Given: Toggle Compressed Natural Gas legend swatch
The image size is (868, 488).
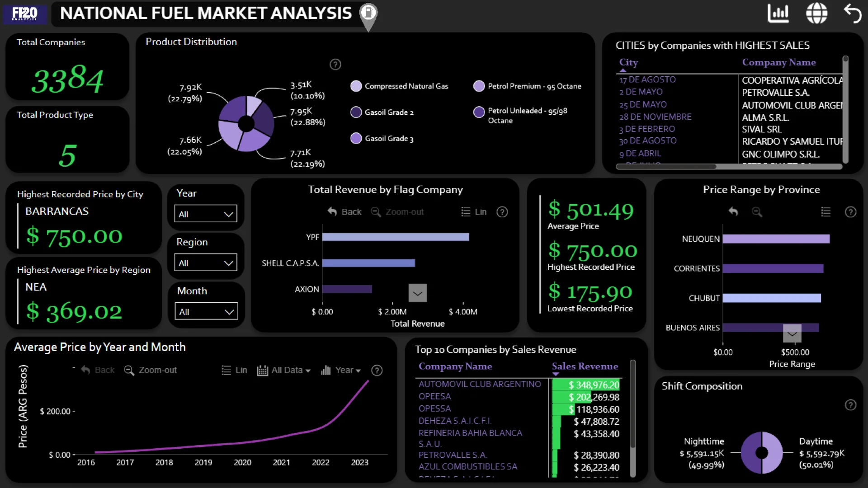Looking at the screenshot, I should [x=356, y=86].
